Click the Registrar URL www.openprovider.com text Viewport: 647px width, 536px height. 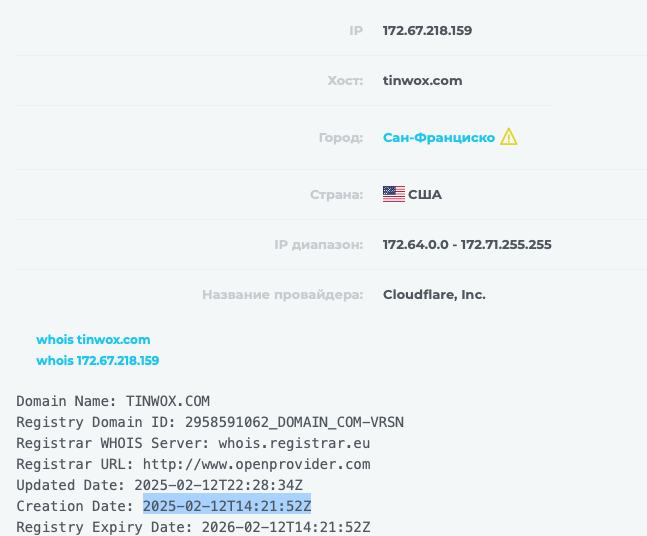click(254, 464)
